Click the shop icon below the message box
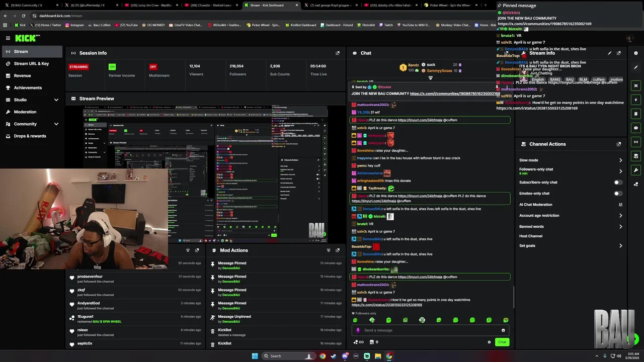The image size is (644, 362). coord(372,342)
